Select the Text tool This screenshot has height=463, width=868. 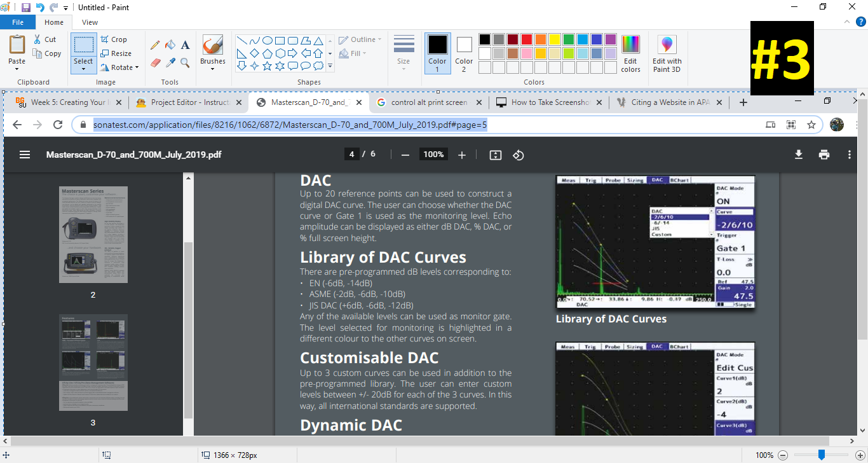point(186,45)
